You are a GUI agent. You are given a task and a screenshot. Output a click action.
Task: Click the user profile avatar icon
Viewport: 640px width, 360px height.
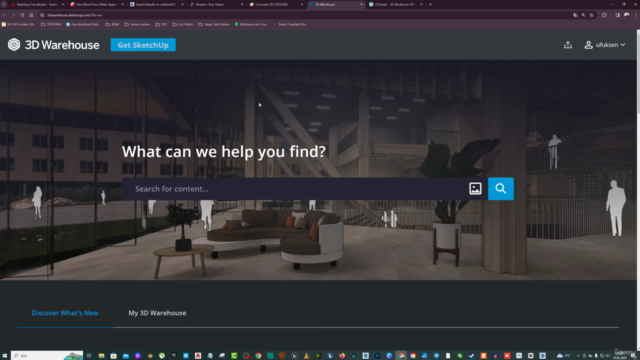tap(588, 45)
